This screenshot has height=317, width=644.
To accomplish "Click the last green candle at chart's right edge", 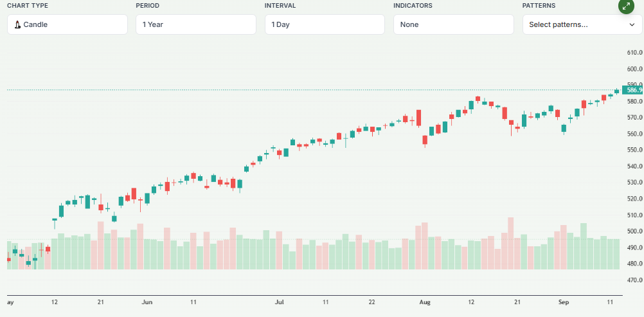I will 616,91.
